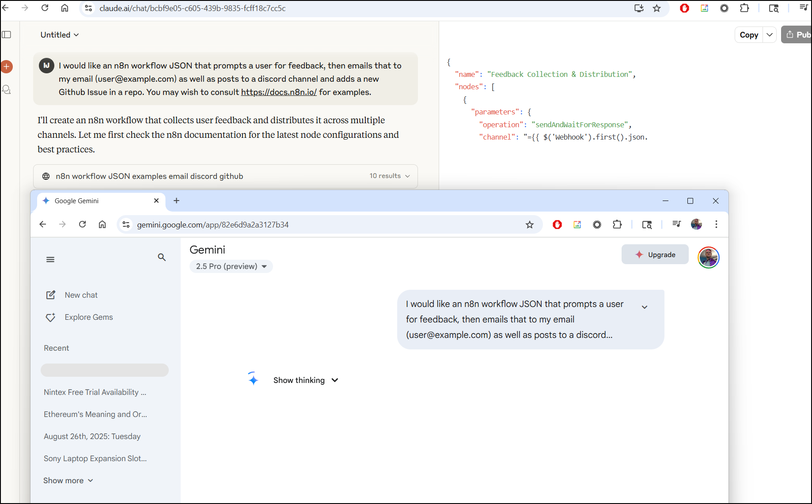Open the search-tabs icon in Claude window toolbar
The height and width of the screenshot is (504, 812).
[774, 8]
